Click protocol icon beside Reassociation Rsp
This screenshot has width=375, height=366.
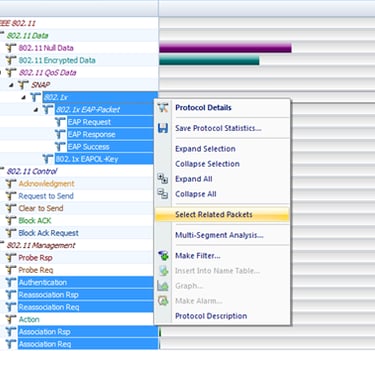11,295
